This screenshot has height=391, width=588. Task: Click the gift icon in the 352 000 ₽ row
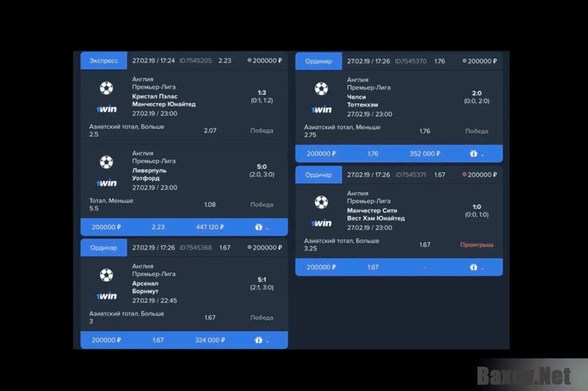[x=474, y=154]
